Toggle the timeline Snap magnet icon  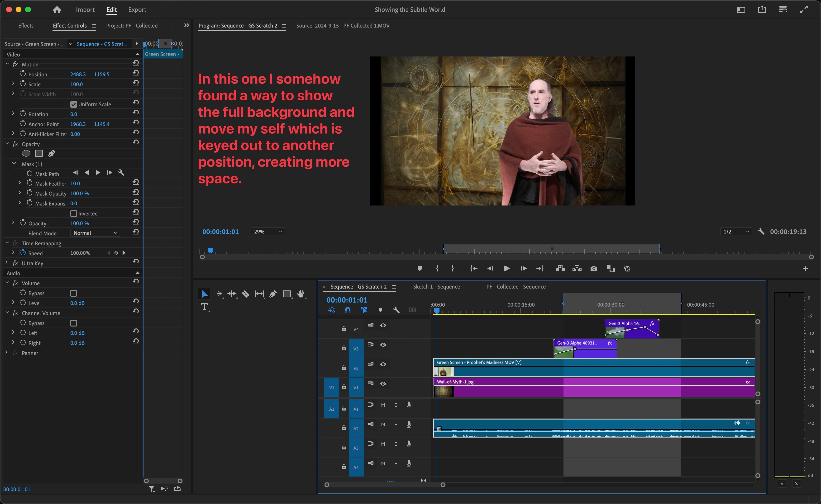pyautogui.click(x=348, y=310)
